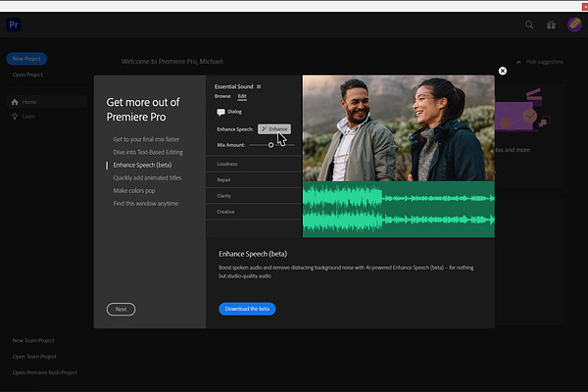
Task: Click the green audio waveform preview
Action: (x=399, y=210)
